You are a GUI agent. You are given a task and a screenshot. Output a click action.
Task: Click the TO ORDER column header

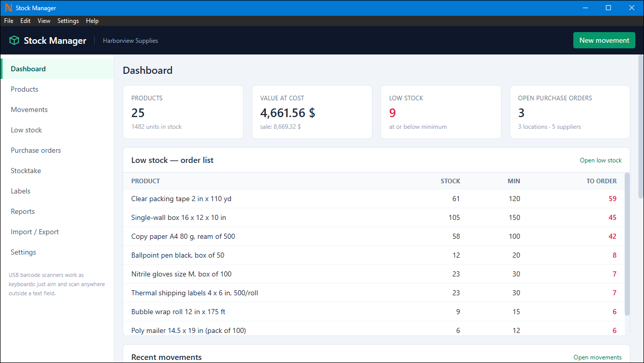pyautogui.click(x=601, y=181)
